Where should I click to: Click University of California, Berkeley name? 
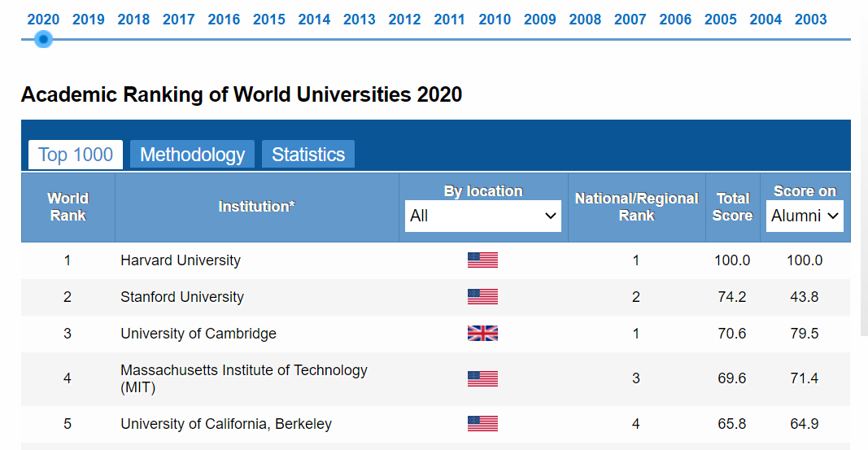coord(226,423)
